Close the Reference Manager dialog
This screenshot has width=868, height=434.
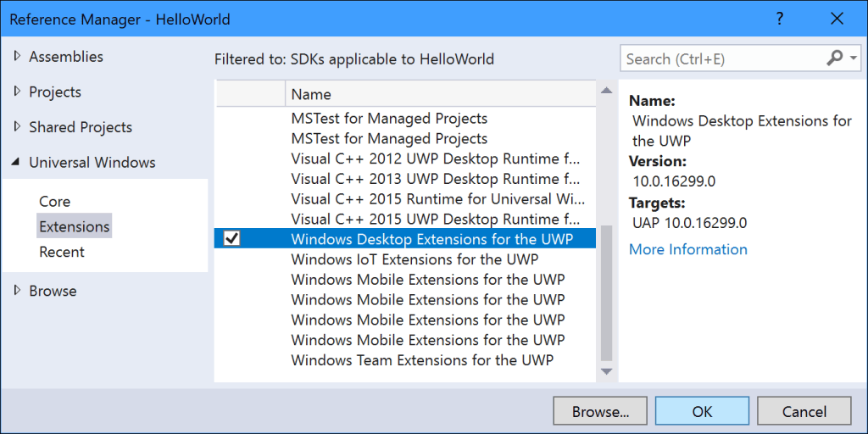[x=837, y=19]
